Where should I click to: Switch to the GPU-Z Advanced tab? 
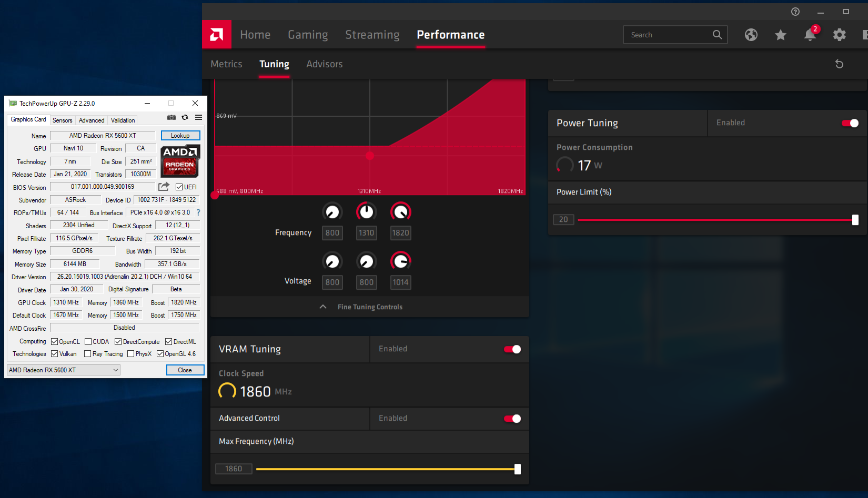92,120
